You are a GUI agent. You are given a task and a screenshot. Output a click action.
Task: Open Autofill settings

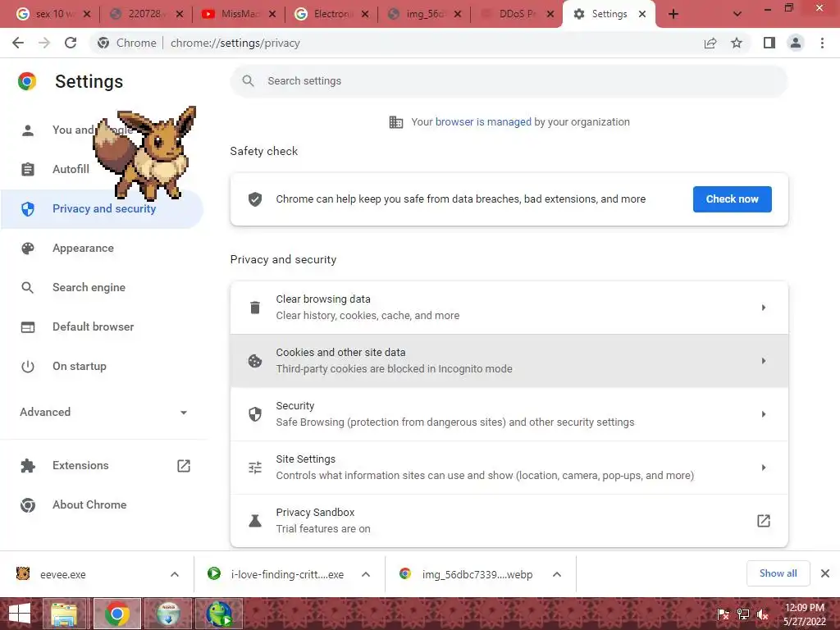point(71,169)
